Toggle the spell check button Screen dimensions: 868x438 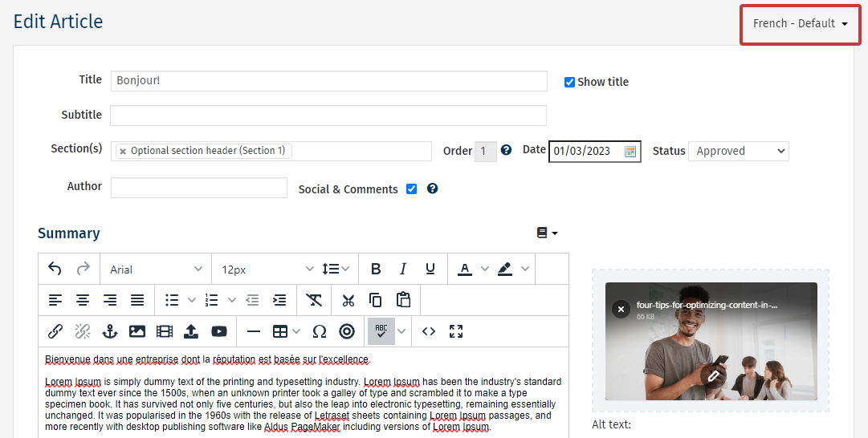381,331
